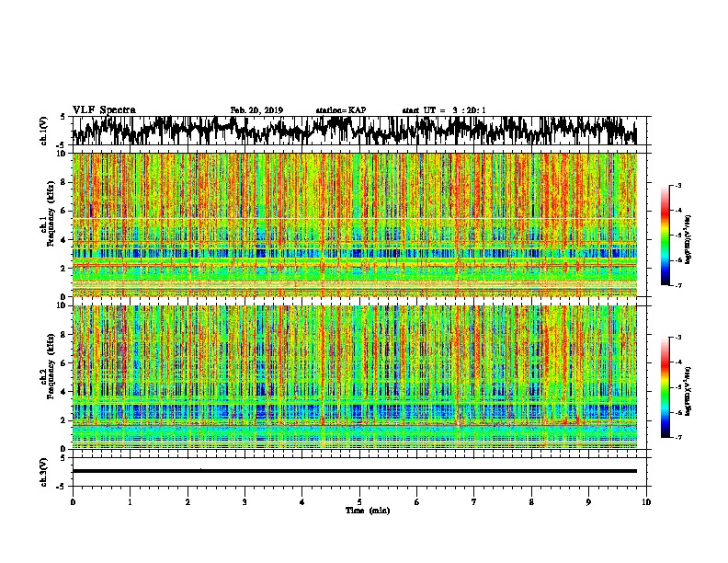Image resolution: width=728 pixels, height=563 pixels.
Task: Click the "2" tick on the Time axis
Action: [x=188, y=502]
